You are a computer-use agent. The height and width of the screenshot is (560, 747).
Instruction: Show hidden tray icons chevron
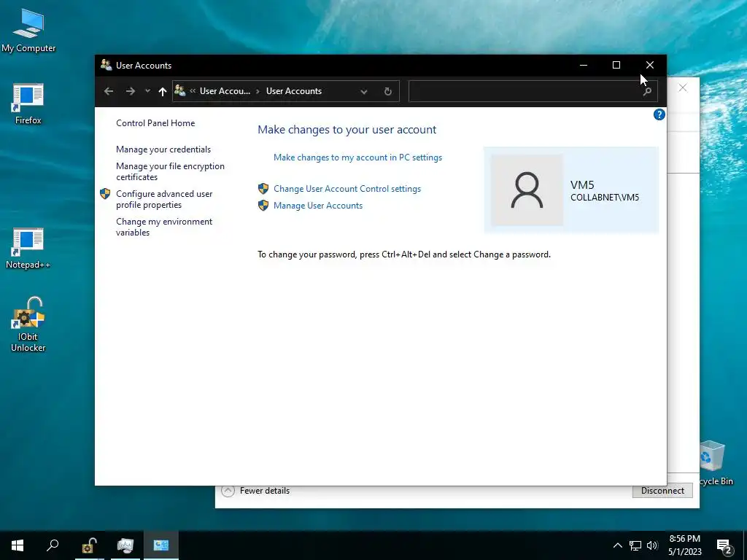[617, 545]
